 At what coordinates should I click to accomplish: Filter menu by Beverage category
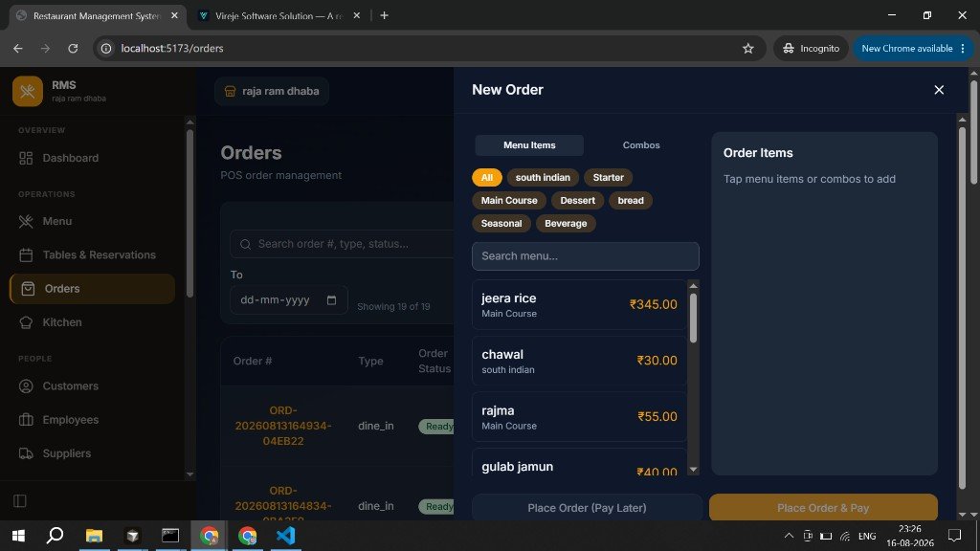[566, 224]
